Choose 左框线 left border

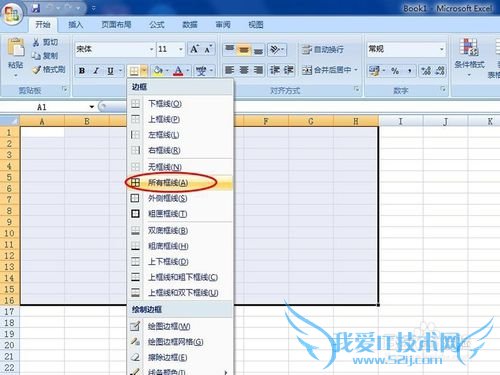point(180,135)
